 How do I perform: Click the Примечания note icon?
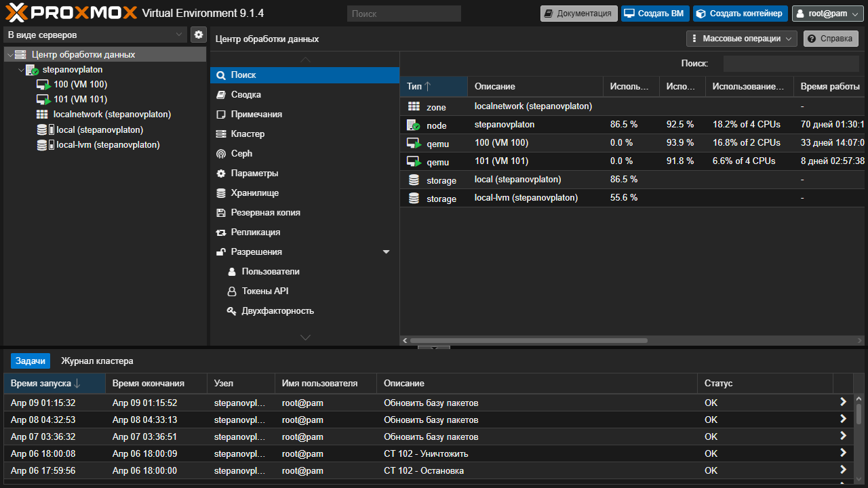pos(221,115)
